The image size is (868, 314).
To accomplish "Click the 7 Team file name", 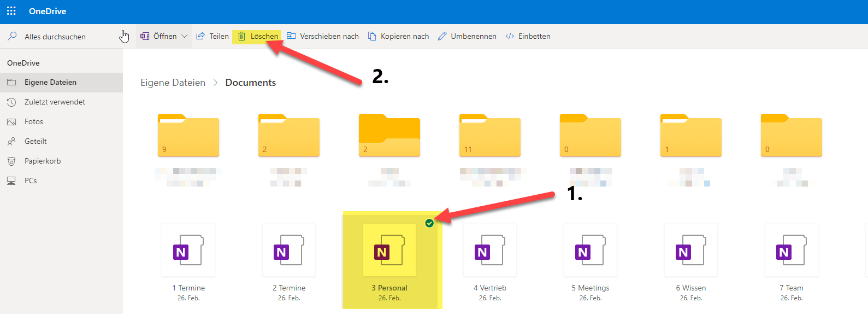I will pos(792,288).
